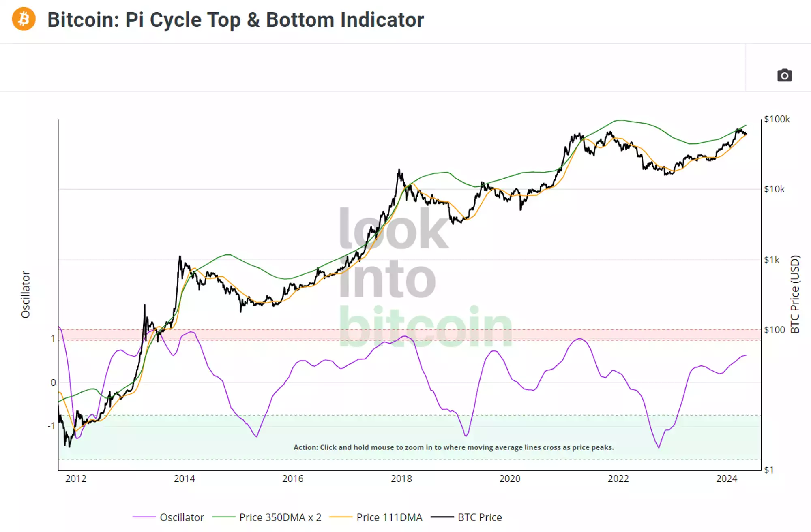
Task: Click the 0 tick on the Oscillator axis
Action: [53, 382]
